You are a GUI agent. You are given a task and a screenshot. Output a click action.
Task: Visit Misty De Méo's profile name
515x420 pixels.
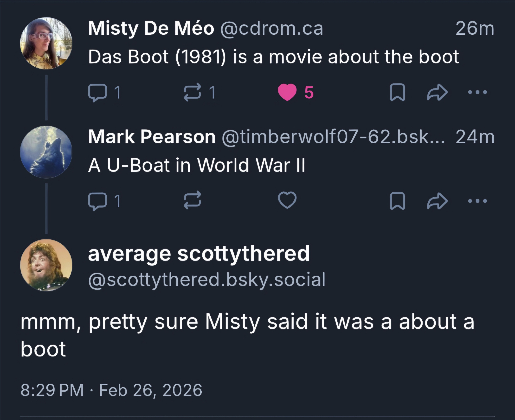pyautogui.click(x=151, y=28)
